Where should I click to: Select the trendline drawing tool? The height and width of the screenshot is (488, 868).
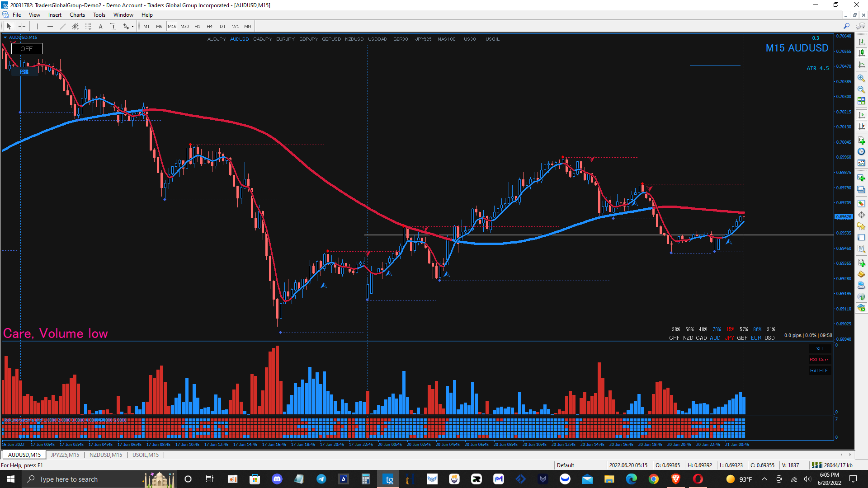pos(62,26)
